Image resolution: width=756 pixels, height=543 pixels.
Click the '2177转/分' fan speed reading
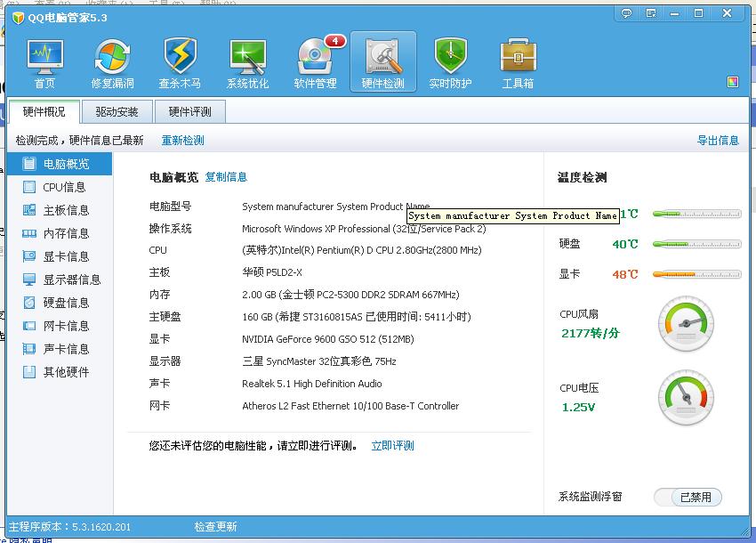(591, 333)
